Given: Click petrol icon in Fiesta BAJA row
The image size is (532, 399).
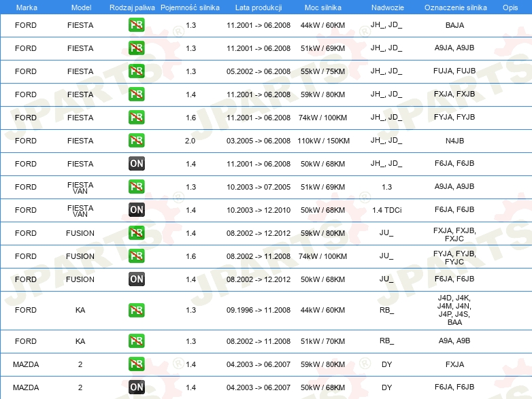Looking at the screenshot, I should [x=136, y=25].
